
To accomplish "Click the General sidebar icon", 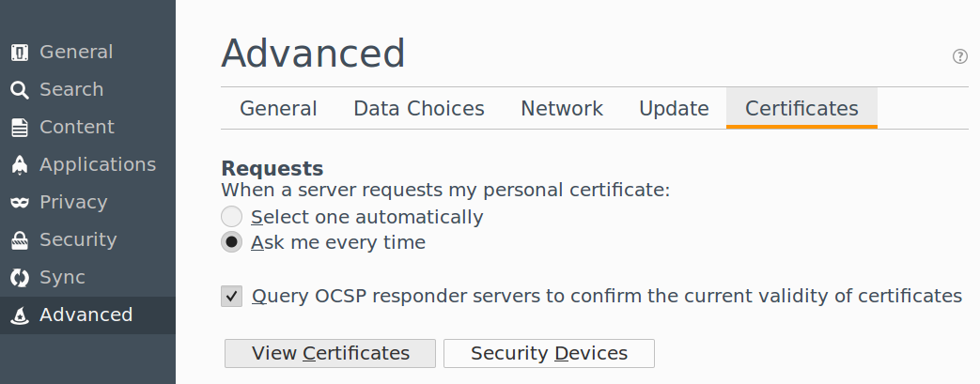I will pos(19,53).
